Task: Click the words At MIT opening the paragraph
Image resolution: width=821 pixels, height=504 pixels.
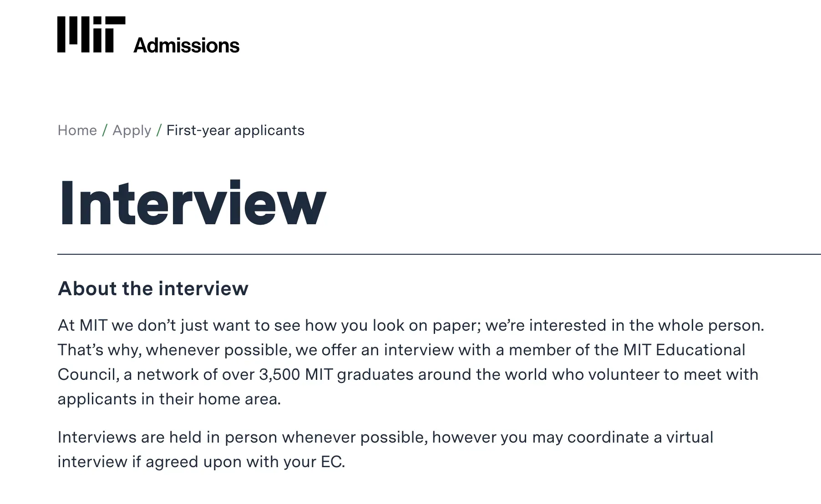Action: [82, 325]
